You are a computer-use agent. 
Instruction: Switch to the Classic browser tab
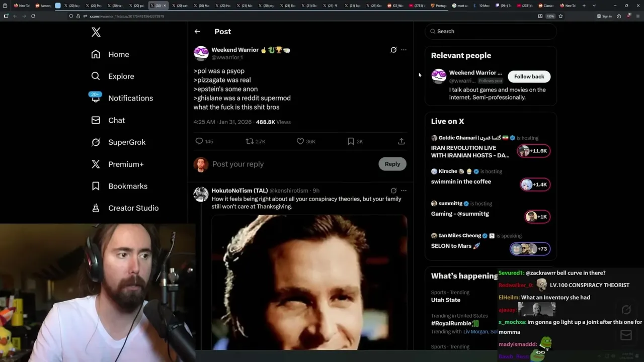pos(546,6)
